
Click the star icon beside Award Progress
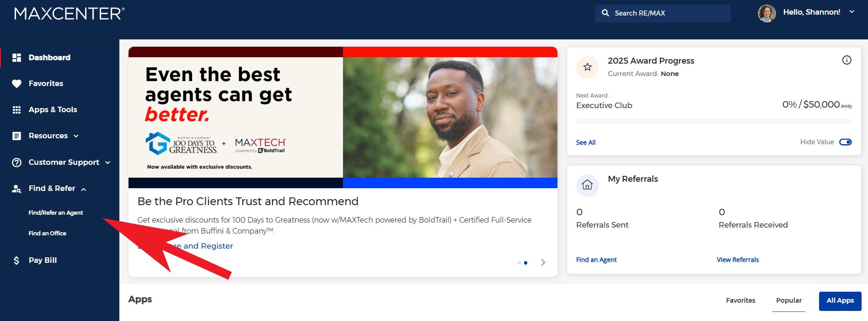point(588,67)
